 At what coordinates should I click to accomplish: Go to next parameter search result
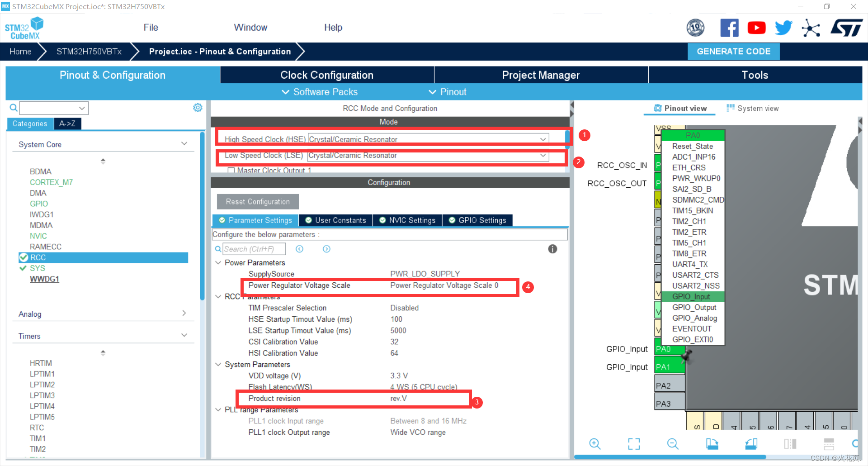point(326,249)
